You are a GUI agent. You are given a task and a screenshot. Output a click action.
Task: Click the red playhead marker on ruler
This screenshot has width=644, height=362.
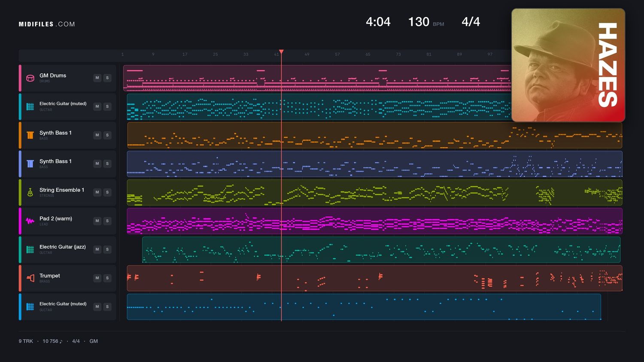(x=281, y=52)
